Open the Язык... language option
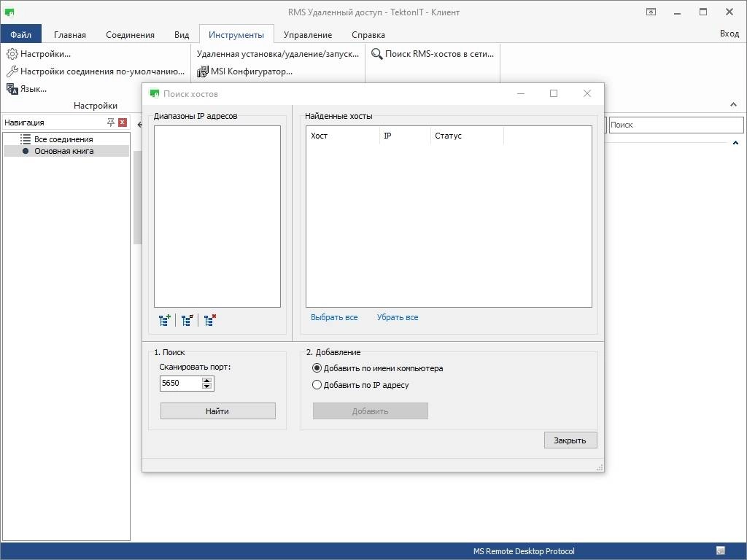 (27, 88)
